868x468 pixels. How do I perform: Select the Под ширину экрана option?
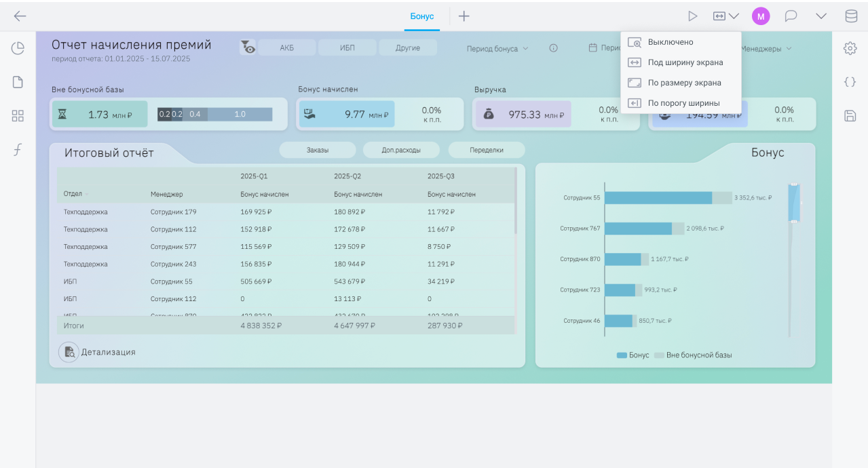pyautogui.click(x=681, y=62)
